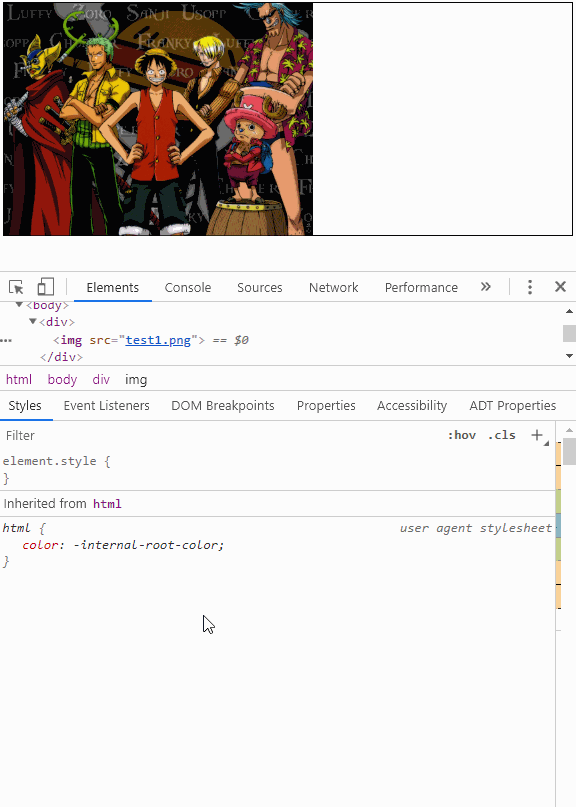Viewport: 576px width, 807px height.
Task: Click the styles pane scrollbar thumb
Action: point(569,451)
